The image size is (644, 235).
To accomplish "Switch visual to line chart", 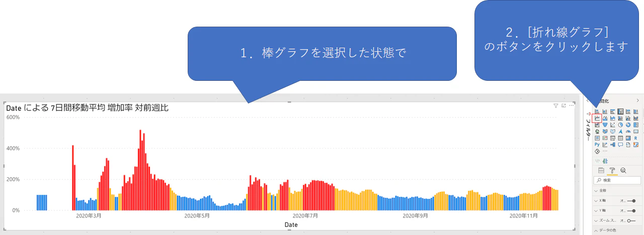I will pos(597,118).
